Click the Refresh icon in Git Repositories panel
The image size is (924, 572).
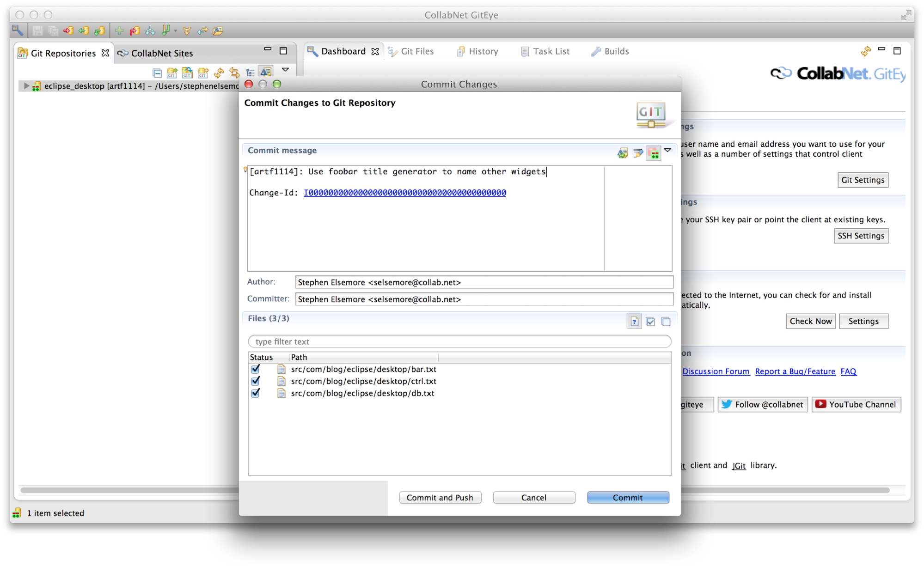click(x=219, y=73)
